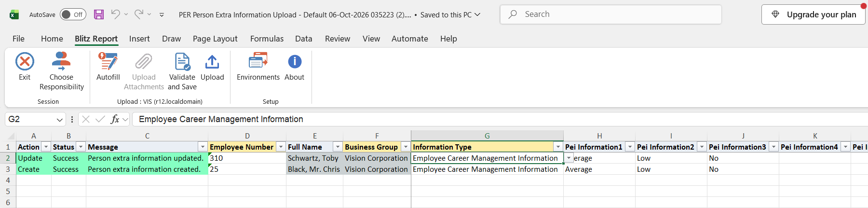
Task: Select cell with Schwartz, Toby
Action: pyautogui.click(x=314, y=158)
